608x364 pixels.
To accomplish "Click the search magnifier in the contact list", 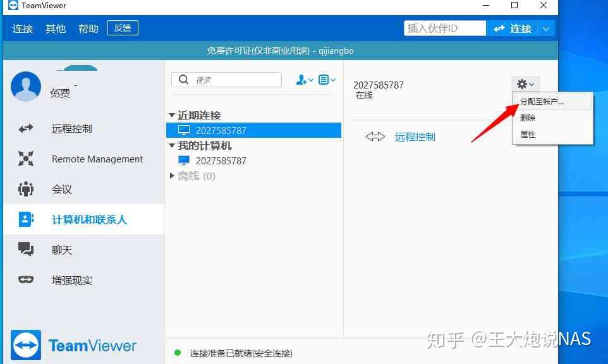I will tap(183, 80).
